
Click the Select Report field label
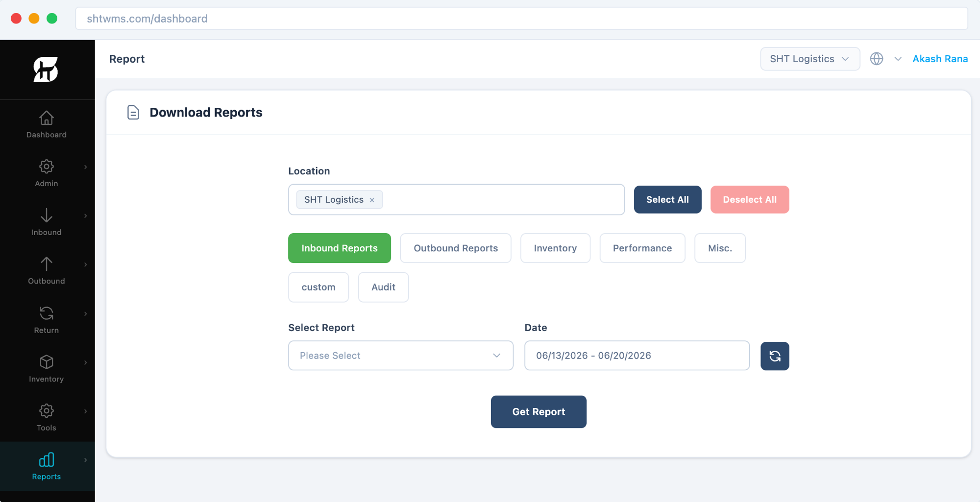(x=321, y=328)
